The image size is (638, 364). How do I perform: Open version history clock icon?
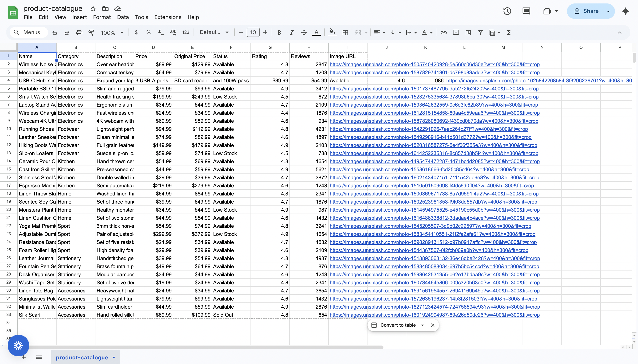pos(507,11)
